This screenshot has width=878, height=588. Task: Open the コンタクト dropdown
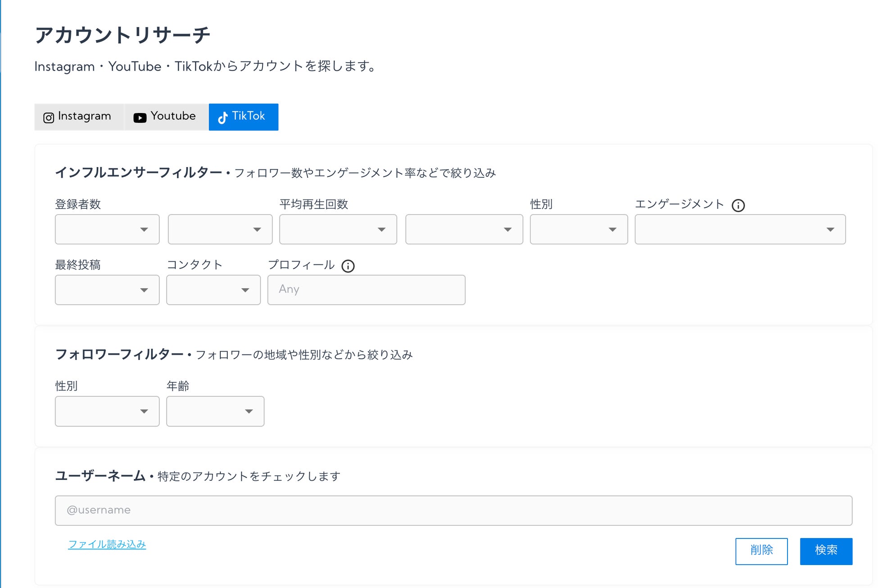213,290
